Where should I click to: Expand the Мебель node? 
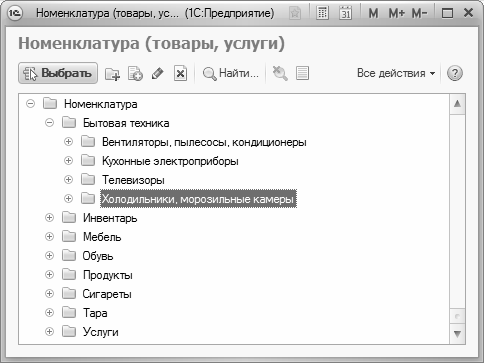pyautogui.click(x=49, y=237)
